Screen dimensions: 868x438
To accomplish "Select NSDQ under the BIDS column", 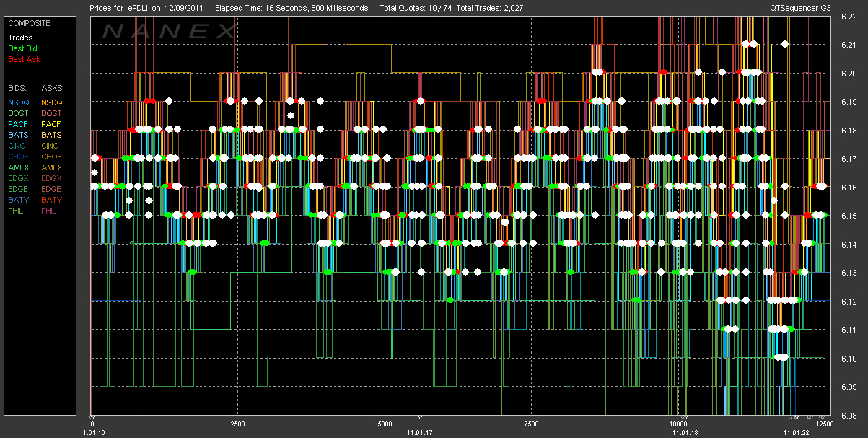I will pos(19,102).
